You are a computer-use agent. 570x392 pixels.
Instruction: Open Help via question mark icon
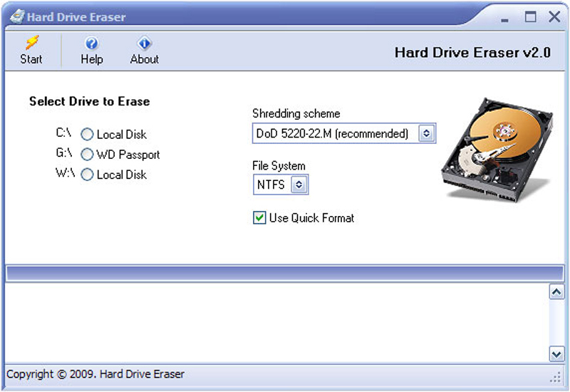91,43
